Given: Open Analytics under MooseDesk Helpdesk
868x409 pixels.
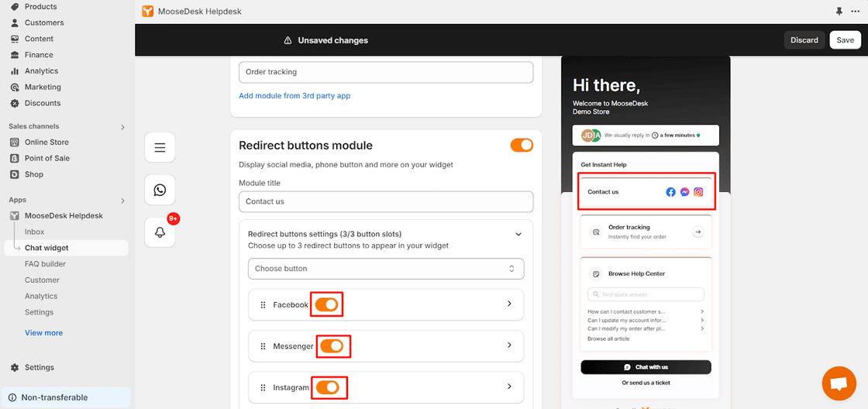Looking at the screenshot, I should pyautogui.click(x=41, y=296).
